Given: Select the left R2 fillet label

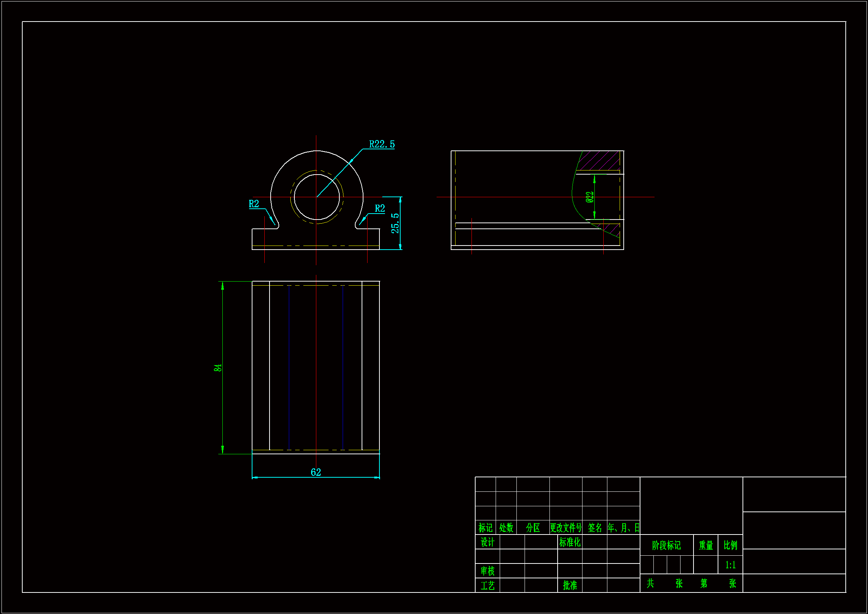Looking at the screenshot, I should point(254,204).
